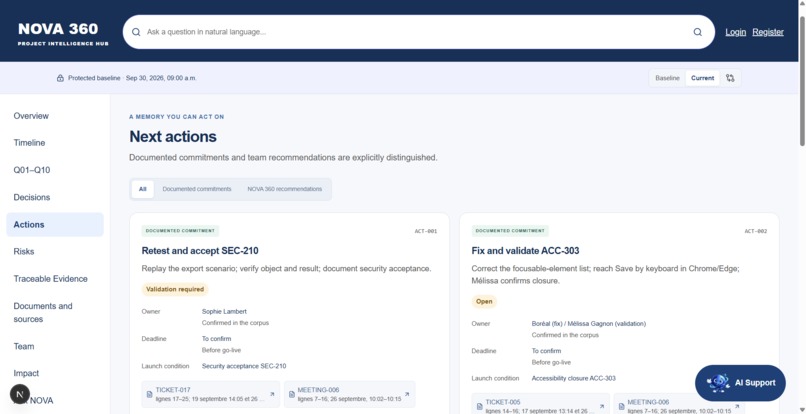This screenshot has width=806, height=414.
Task: Click the AI Support robot icon
Action: click(x=719, y=383)
